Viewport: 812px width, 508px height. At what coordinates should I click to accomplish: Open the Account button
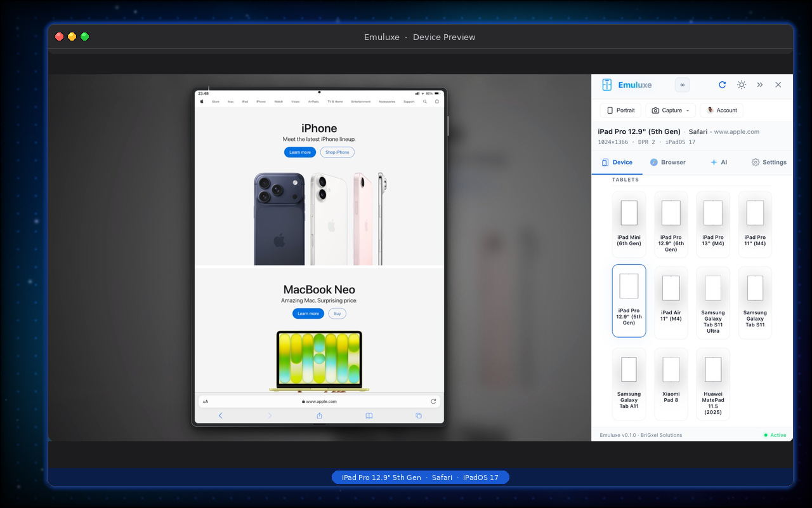(721, 110)
